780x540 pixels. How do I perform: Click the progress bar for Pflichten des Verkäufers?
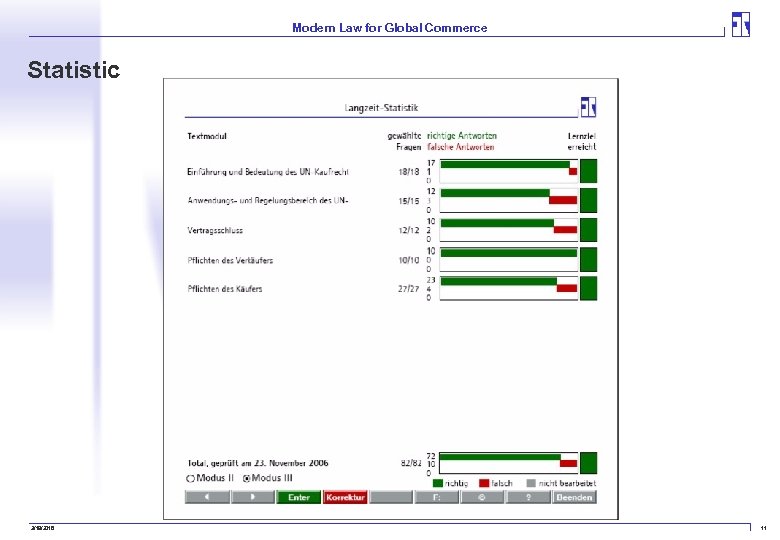[509, 259]
